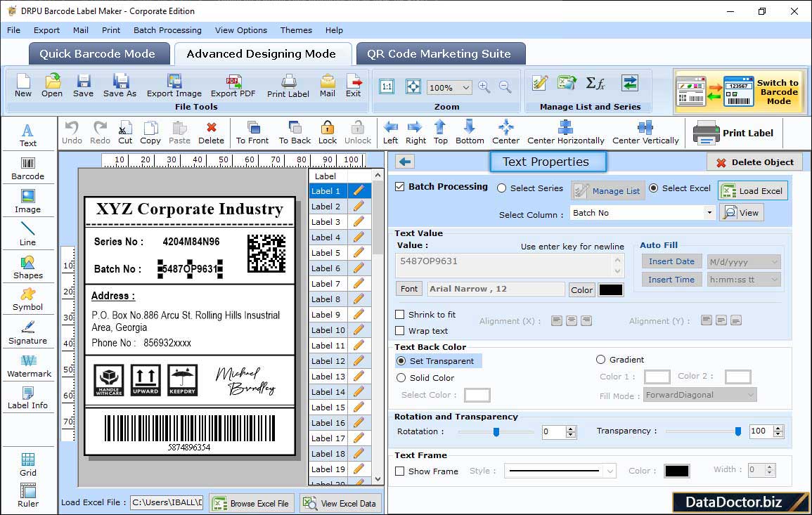
Task: Activate the Line drawing tool
Action: (28, 234)
